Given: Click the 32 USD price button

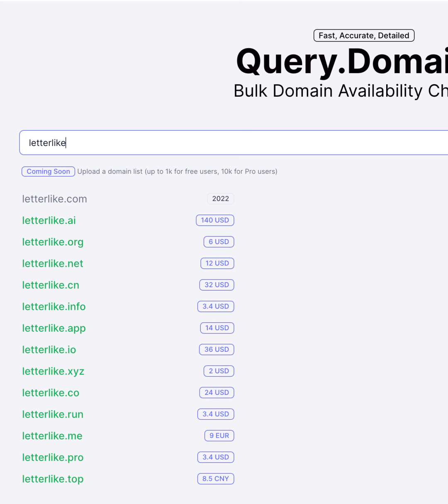Looking at the screenshot, I should [x=217, y=285].
